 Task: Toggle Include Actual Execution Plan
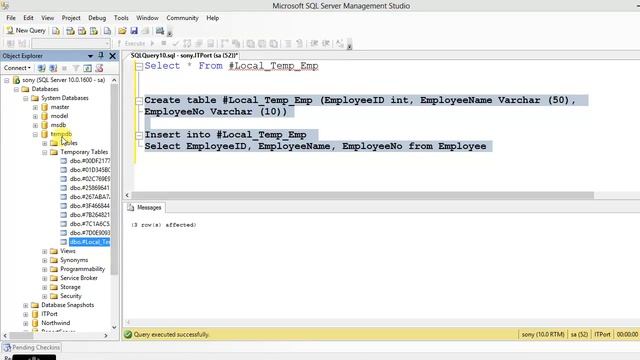tap(225, 43)
